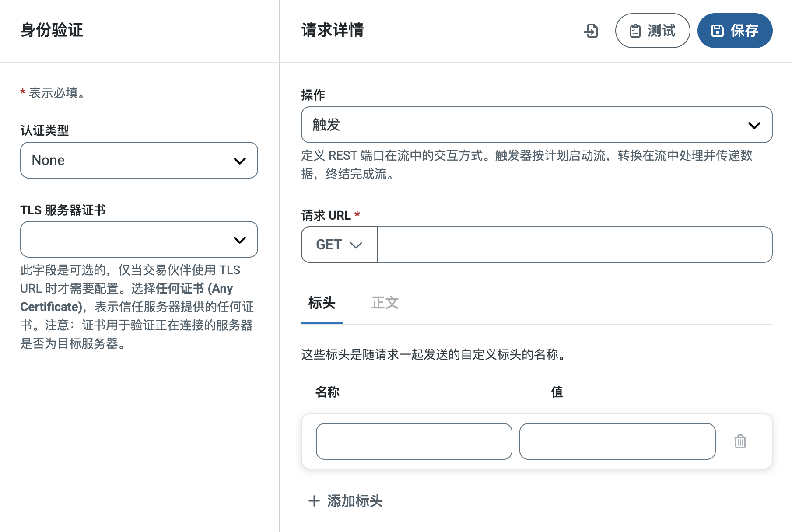Click the header 值 input box

coord(617,441)
